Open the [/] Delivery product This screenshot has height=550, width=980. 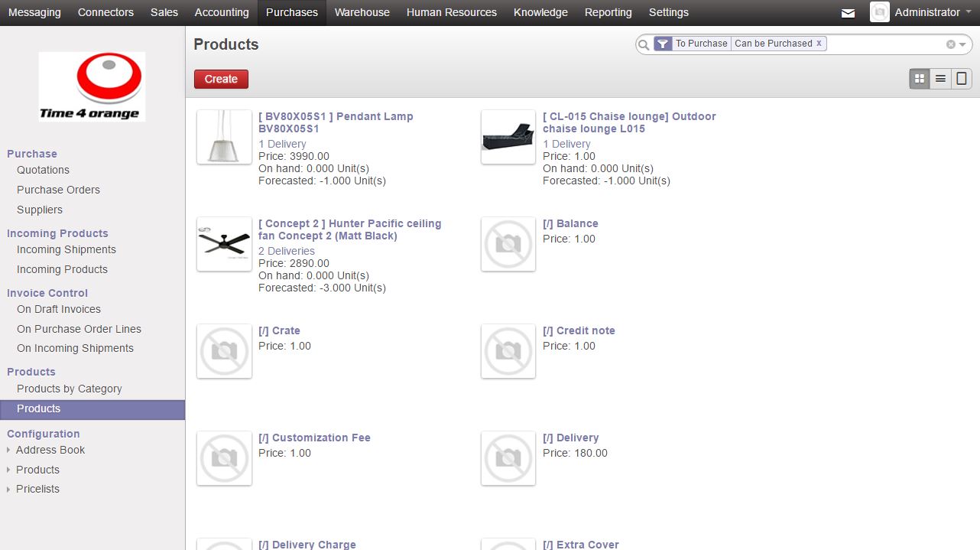pyautogui.click(x=570, y=438)
